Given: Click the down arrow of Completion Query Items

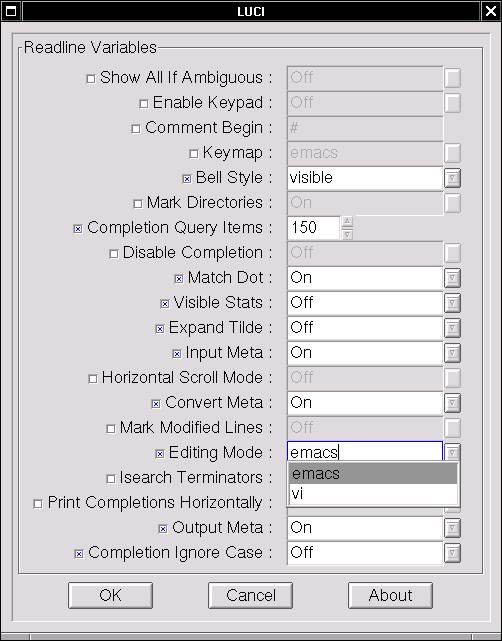Looking at the screenshot, I should (347, 235).
